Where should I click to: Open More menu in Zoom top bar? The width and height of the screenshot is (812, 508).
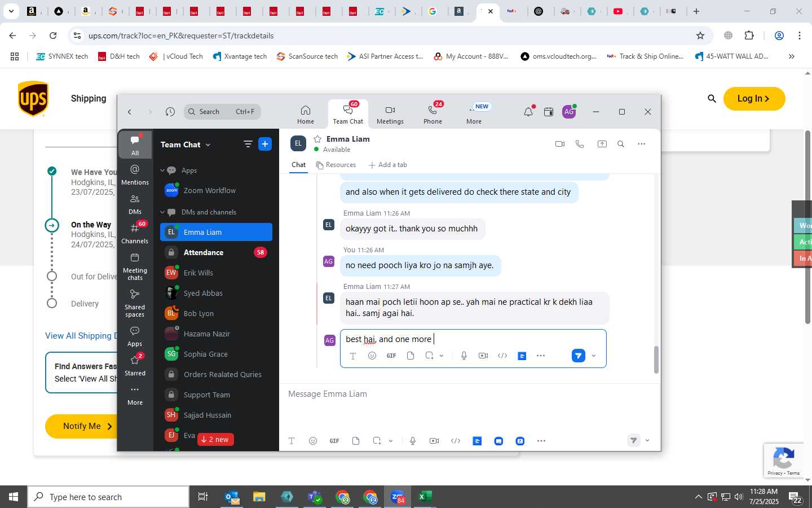[x=474, y=114]
